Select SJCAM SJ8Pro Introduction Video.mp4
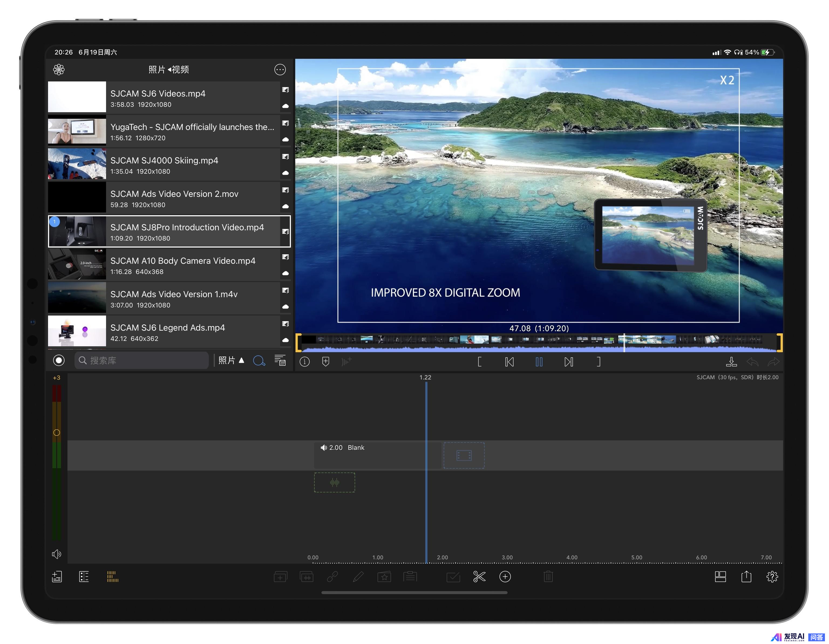The width and height of the screenshot is (829, 644). pyautogui.click(x=169, y=231)
